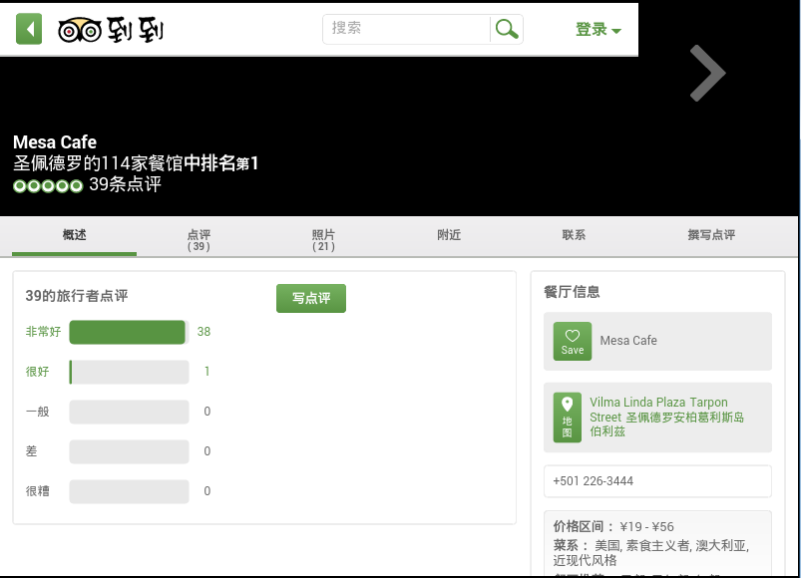Click the 一般 rating label
Viewport: 801px width, 578px height.
[x=37, y=411]
